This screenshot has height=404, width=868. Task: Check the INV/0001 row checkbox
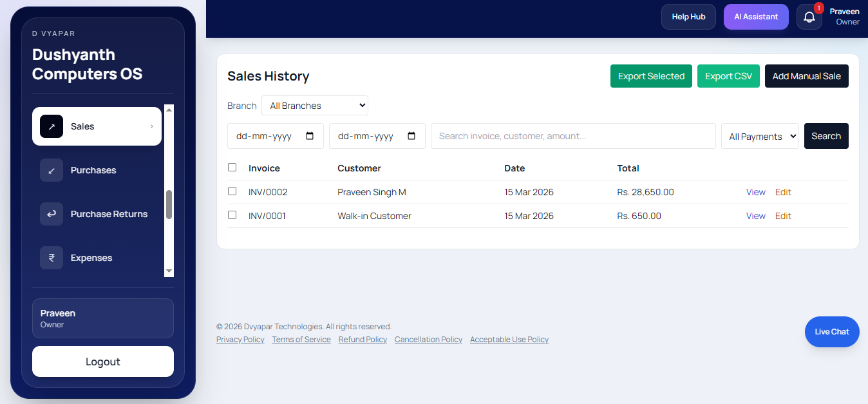[232, 215]
